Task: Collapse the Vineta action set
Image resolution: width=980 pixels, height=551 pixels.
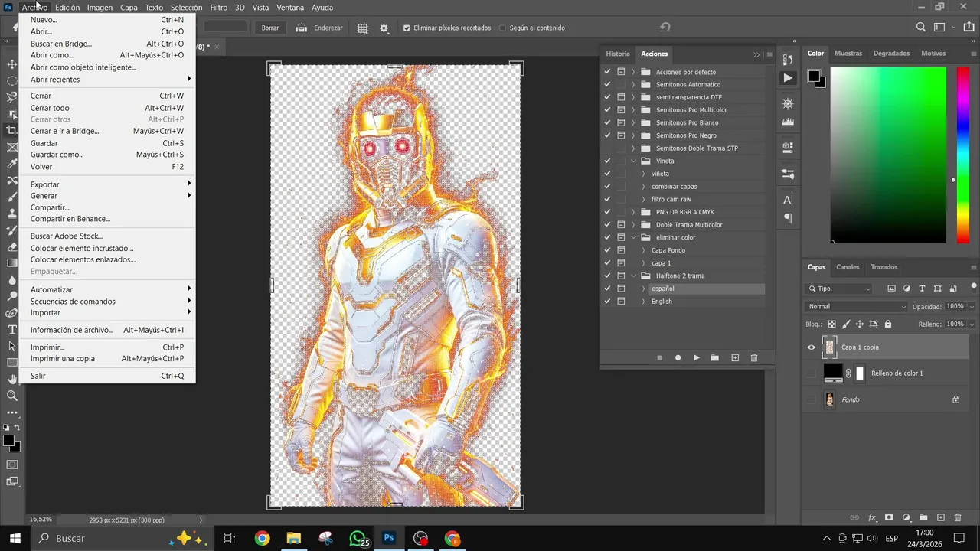Action: coord(633,161)
